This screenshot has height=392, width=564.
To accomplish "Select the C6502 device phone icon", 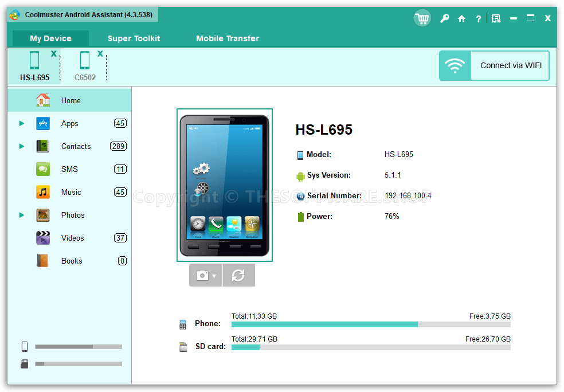I will point(85,60).
